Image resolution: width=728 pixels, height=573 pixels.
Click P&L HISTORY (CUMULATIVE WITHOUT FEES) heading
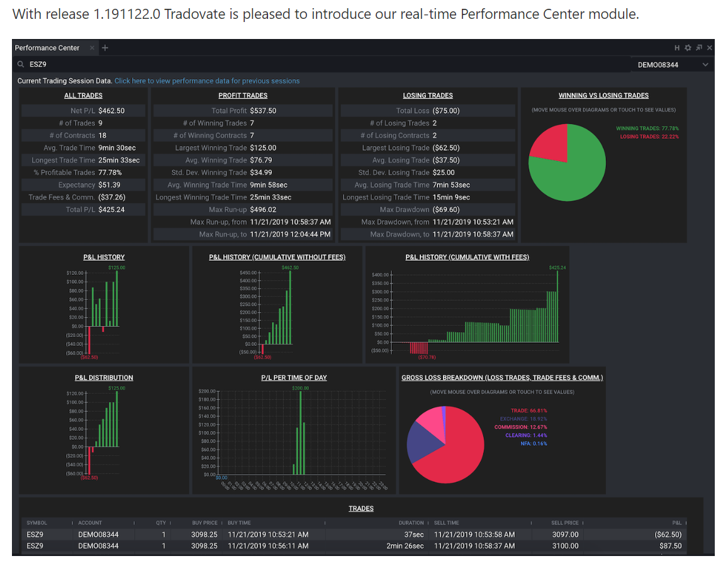click(277, 257)
